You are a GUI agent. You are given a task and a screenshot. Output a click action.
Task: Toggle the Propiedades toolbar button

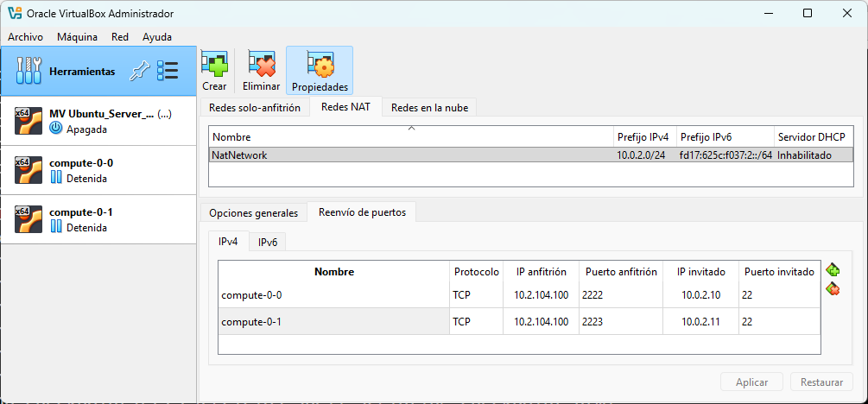[x=320, y=70]
